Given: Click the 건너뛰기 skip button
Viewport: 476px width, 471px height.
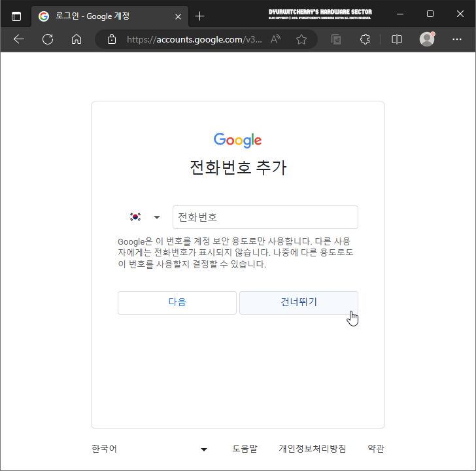Looking at the screenshot, I should click(x=299, y=303).
